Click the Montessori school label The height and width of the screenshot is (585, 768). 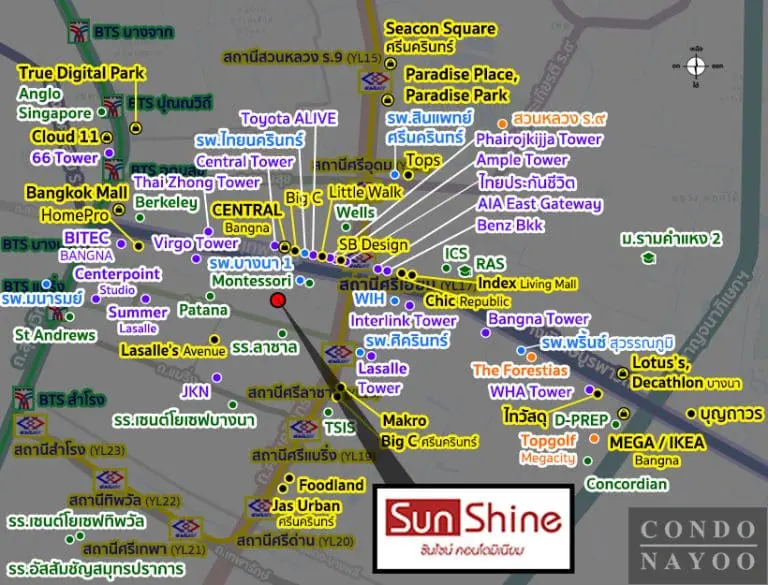tap(252, 281)
